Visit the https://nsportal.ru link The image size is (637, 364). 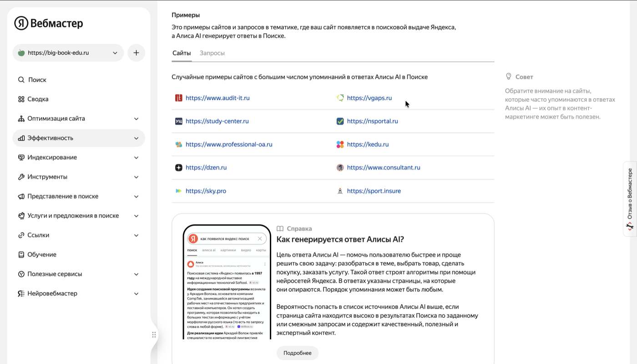tap(372, 121)
